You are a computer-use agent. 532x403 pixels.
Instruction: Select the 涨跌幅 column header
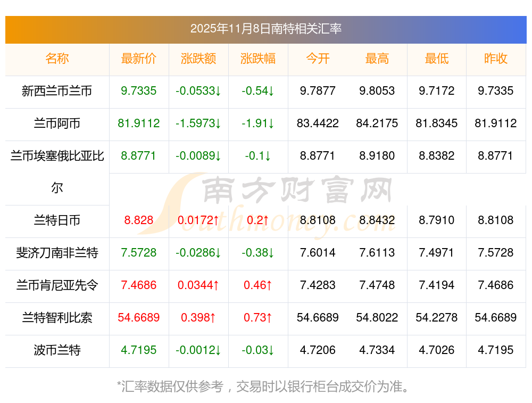point(258,59)
